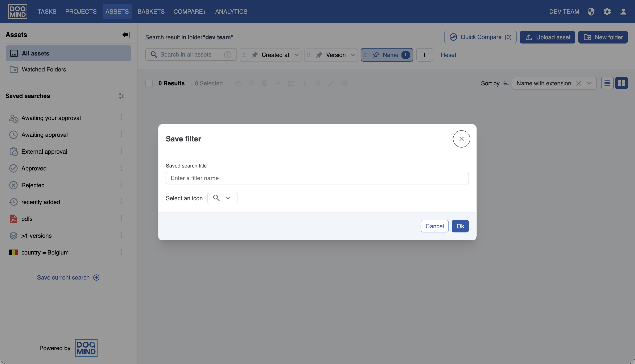Open options menu for recently added
This screenshot has width=635, height=364.
pyautogui.click(x=121, y=202)
